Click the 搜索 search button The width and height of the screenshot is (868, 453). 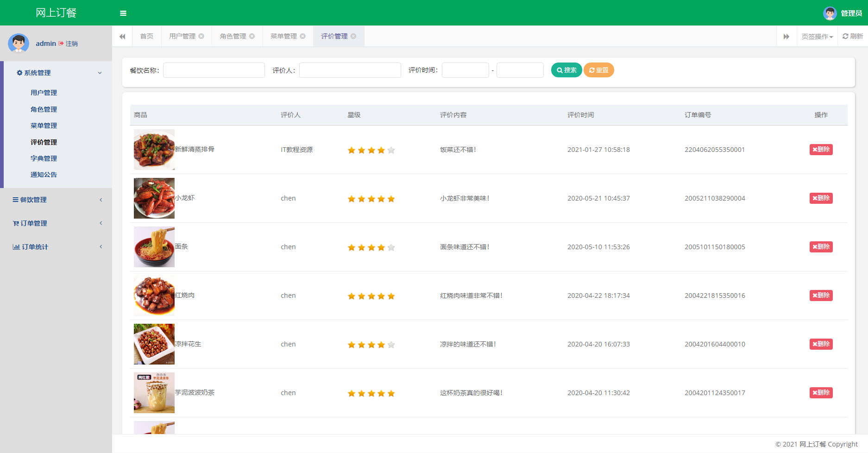point(566,70)
